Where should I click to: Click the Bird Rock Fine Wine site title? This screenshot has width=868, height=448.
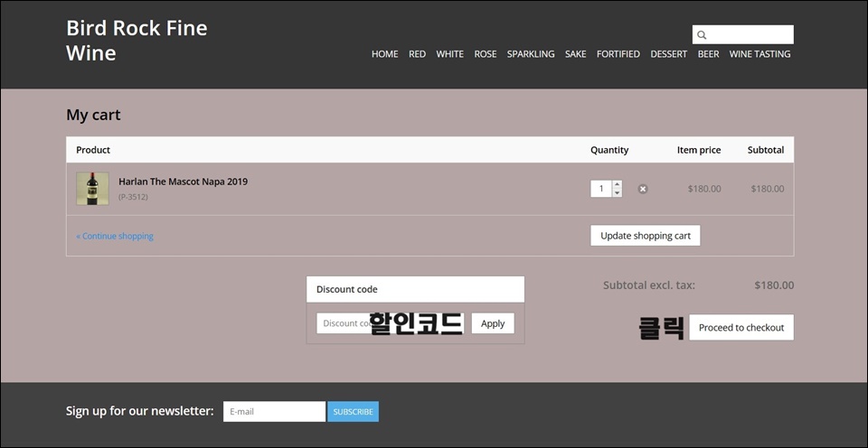(137, 41)
